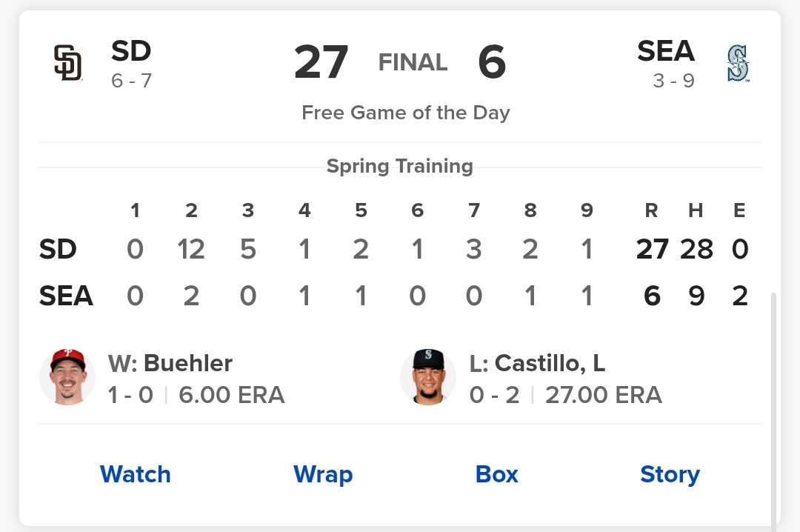This screenshot has height=532, width=800.
Task: Click the vertical scrollbar at right edge
Action: 773,411
